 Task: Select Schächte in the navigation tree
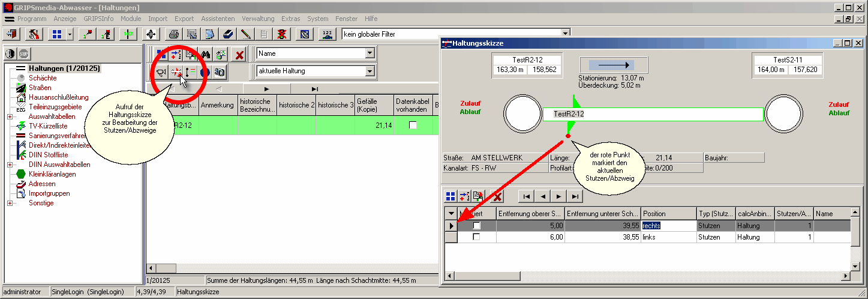(43, 78)
